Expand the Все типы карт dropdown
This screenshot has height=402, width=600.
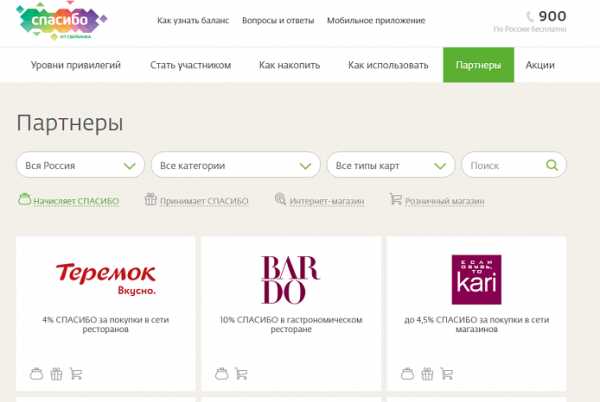(391, 165)
